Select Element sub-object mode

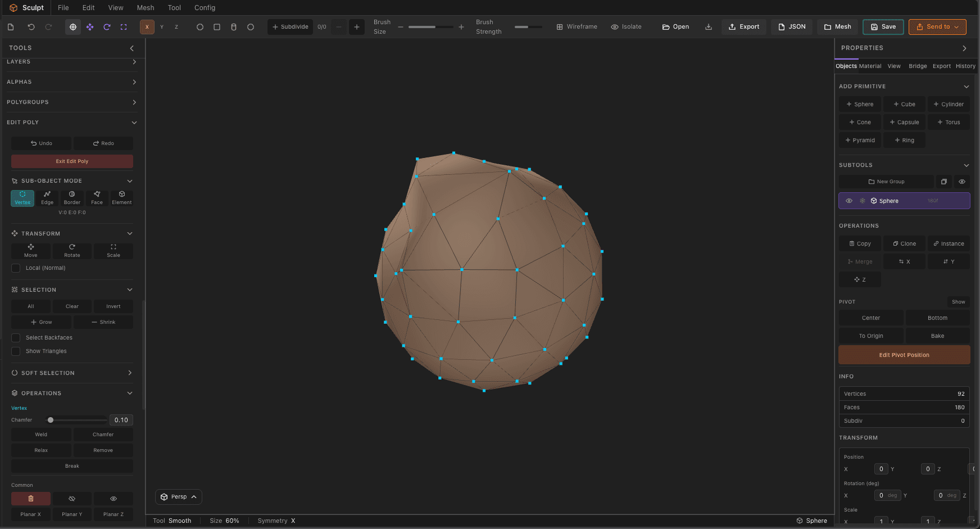[122, 198]
